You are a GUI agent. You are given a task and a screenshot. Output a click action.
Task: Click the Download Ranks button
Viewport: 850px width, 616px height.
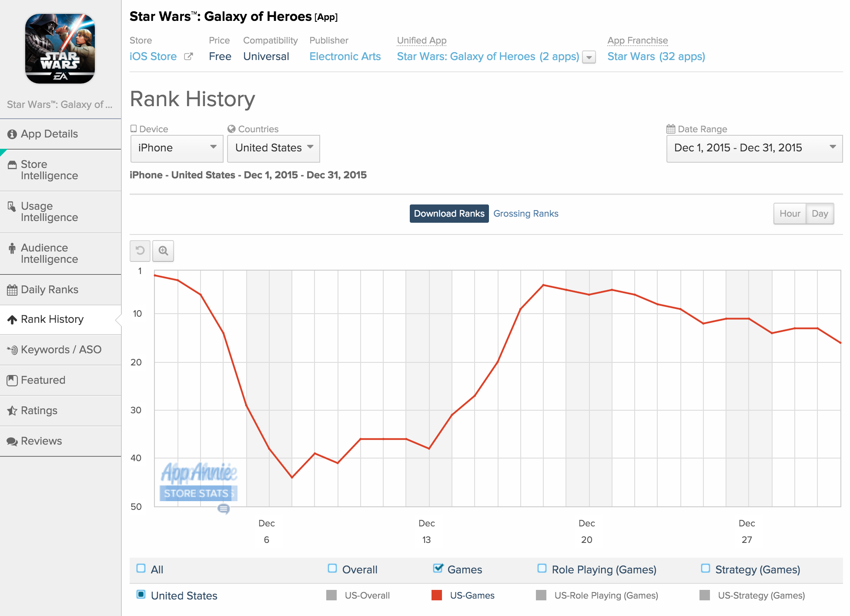coord(449,213)
